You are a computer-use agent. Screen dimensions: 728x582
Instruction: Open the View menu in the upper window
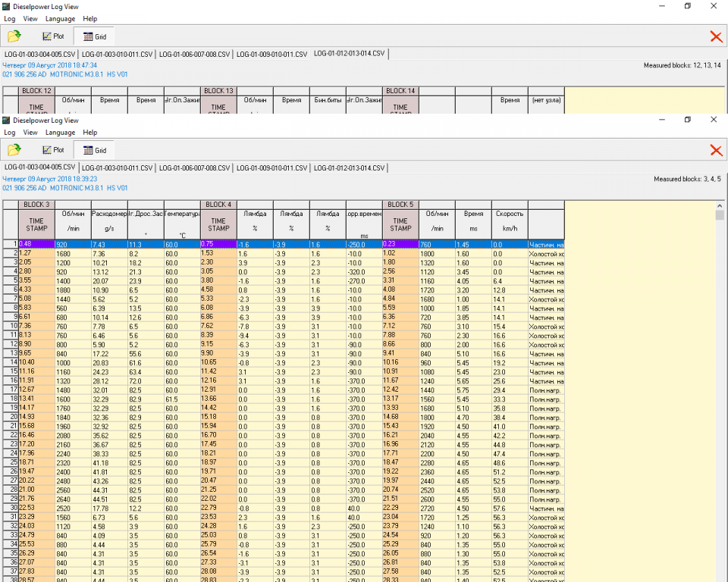point(30,18)
